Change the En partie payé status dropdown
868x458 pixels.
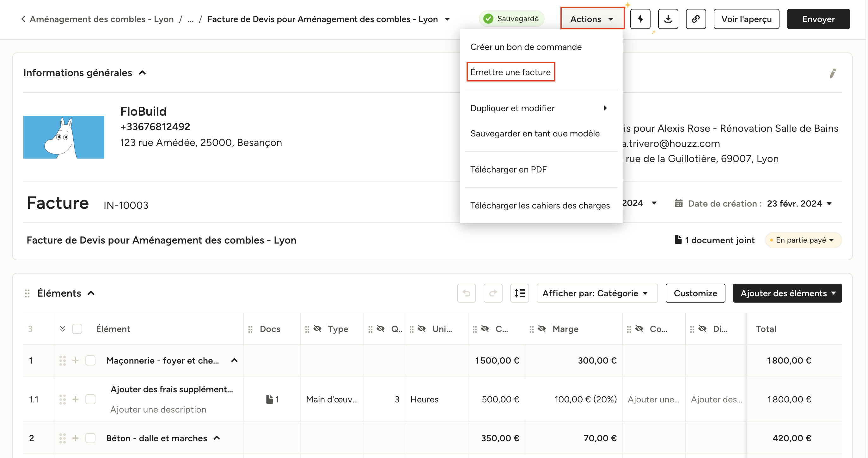pyautogui.click(x=804, y=240)
